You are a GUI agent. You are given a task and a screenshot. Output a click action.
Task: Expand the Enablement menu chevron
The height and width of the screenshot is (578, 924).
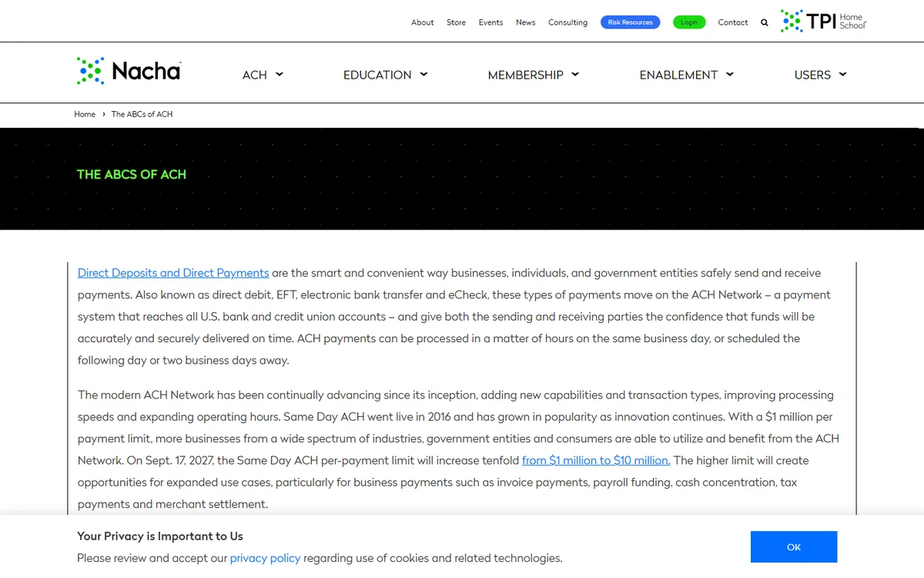coord(730,75)
